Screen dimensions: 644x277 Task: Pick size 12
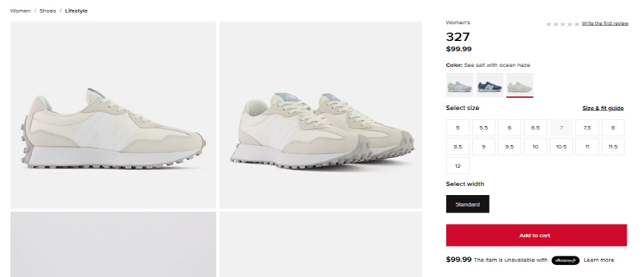pos(458,166)
